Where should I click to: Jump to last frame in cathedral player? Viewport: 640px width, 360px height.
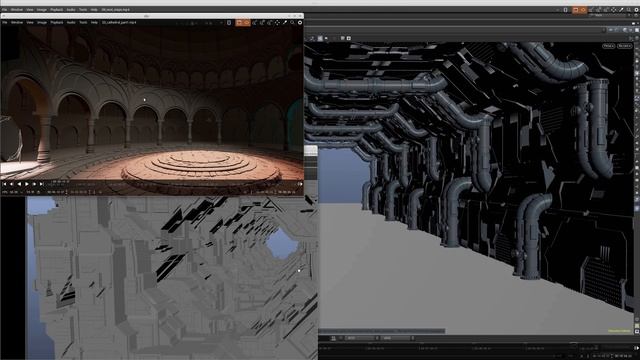41,184
